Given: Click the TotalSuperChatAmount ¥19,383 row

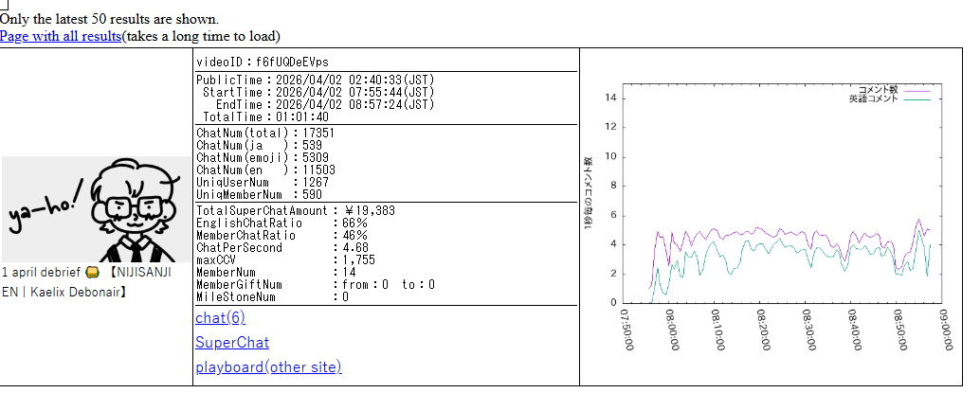Looking at the screenshot, I should point(296,211).
